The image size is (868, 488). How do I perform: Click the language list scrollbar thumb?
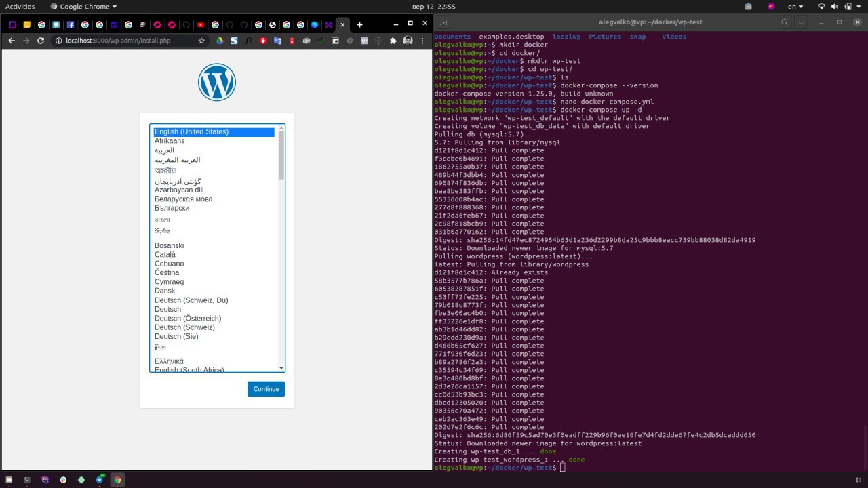pyautogui.click(x=281, y=155)
